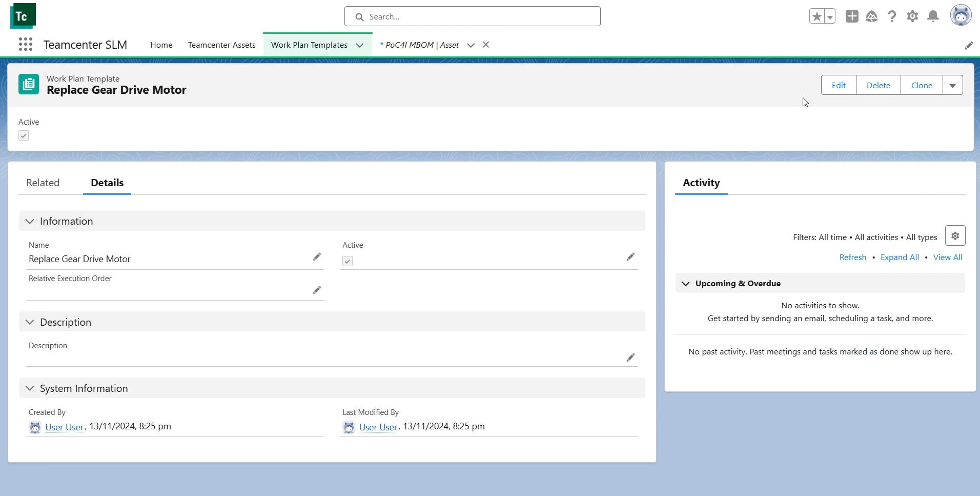This screenshot has width=980, height=496.
Task: Open Salesforce Help question mark icon
Action: click(x=892, y=16)
